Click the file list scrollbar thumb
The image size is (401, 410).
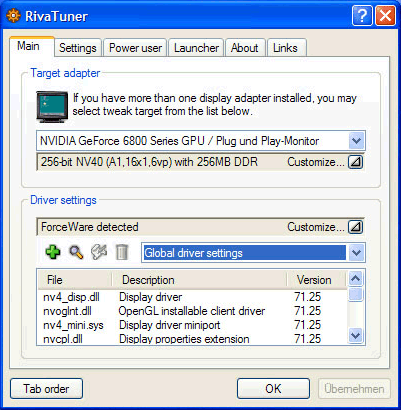[x=355, y=294]
